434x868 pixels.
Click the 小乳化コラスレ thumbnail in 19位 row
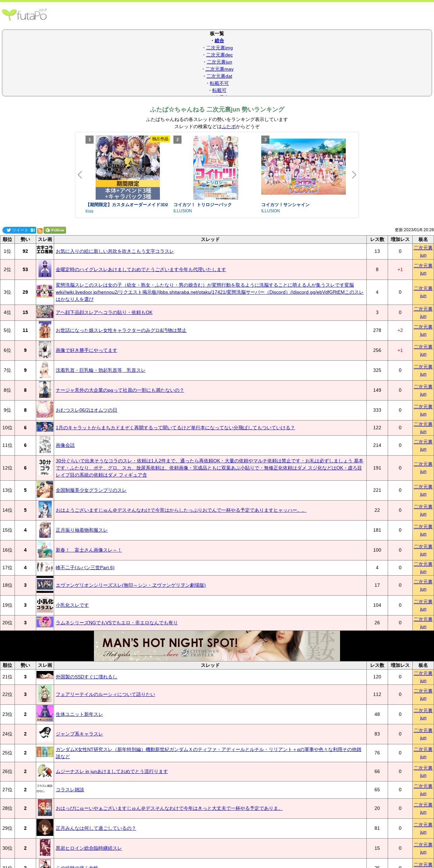pos(45,604)
